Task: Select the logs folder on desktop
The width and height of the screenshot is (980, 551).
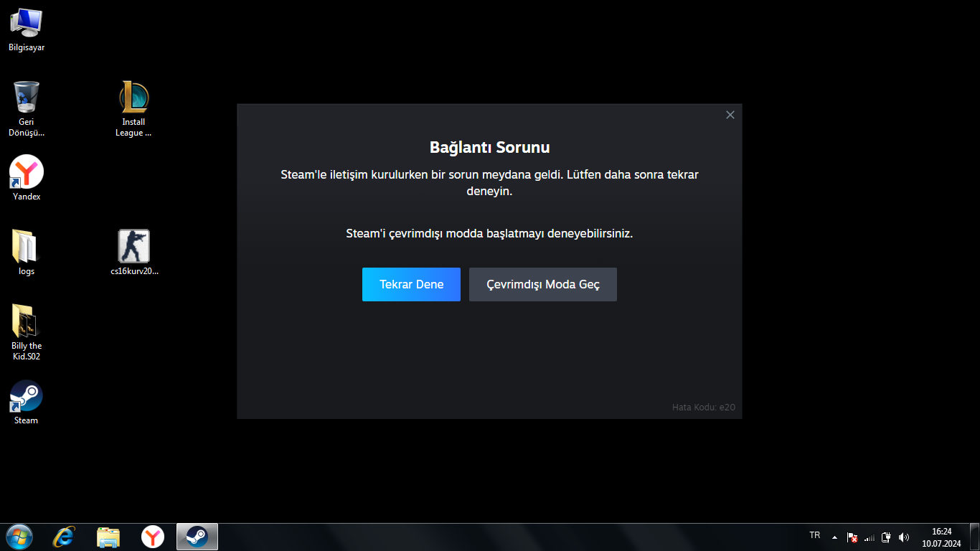Action: click(27, 253)
